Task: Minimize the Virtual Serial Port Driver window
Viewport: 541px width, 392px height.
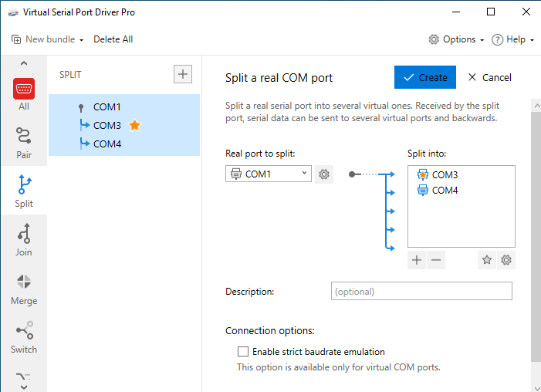Action: pos(456,12)
